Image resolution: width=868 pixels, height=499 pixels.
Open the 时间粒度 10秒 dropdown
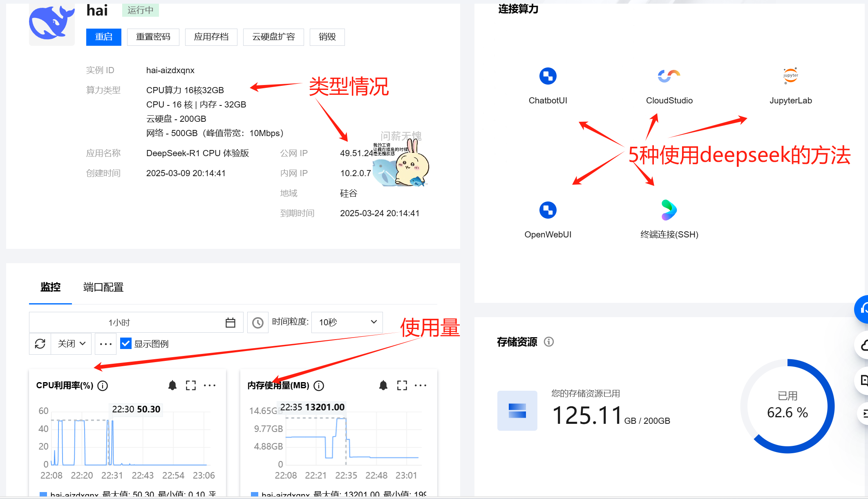(347, 322)
